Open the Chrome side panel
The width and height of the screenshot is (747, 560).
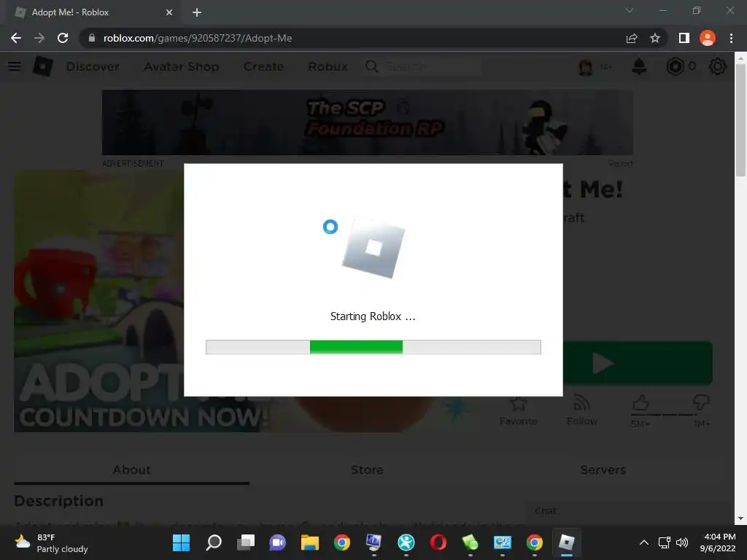[684, 38]
